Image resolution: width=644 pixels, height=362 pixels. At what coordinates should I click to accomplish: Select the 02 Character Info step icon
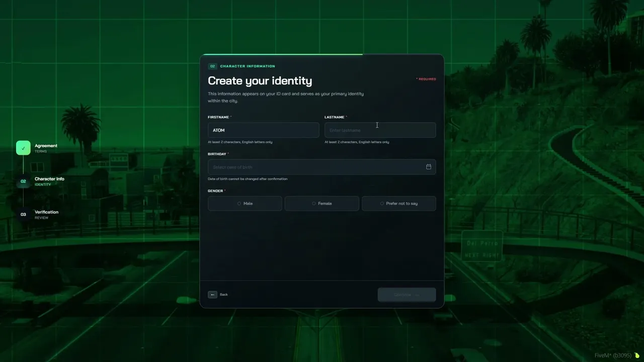[x=23, y=181]
